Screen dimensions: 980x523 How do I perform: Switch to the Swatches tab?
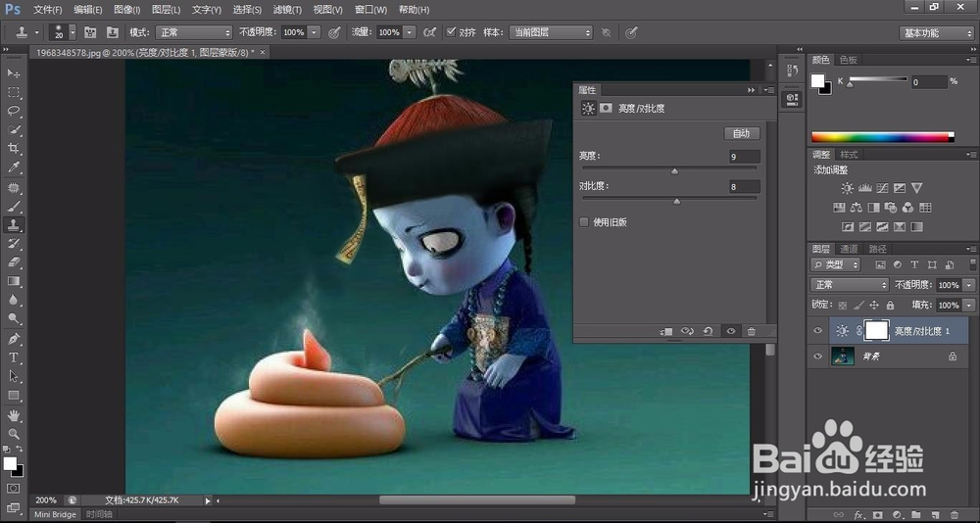[x=849, y=60]
